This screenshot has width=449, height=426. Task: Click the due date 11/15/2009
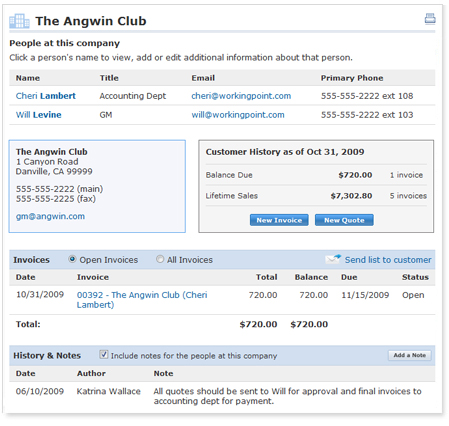coord(365,295)
